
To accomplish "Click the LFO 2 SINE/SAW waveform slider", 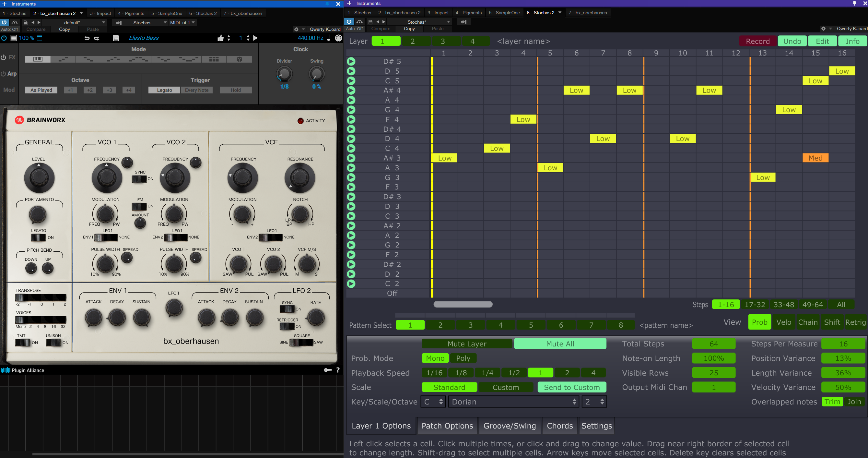I will click(x=301, y=342).
